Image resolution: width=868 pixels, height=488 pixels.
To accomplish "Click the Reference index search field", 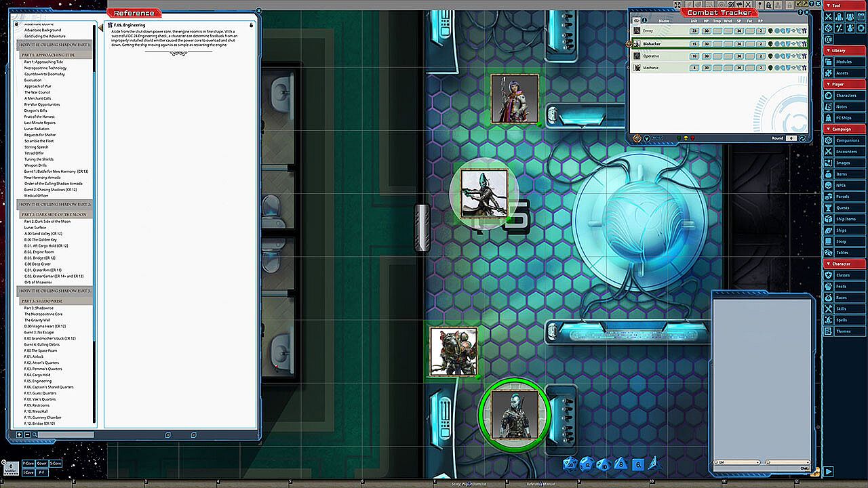I will pos(65,434).
